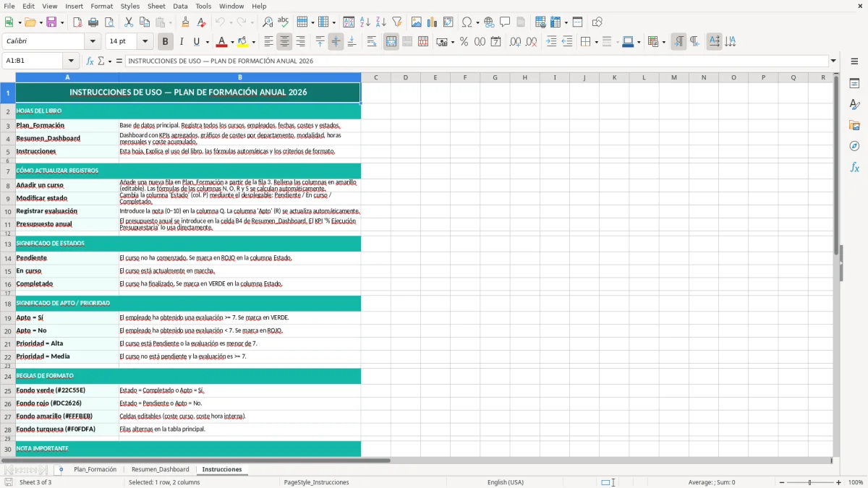Click the Cut scissors icon
868x488 pixels.
point(129,22)
